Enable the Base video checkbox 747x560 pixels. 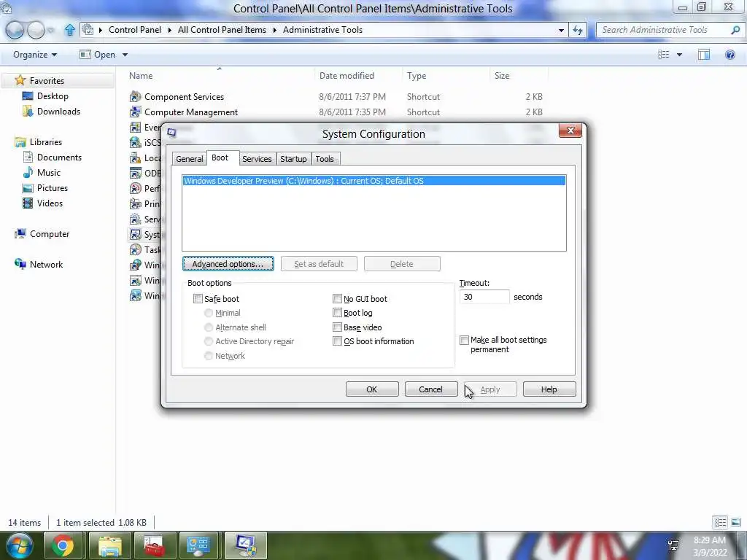[337, 327]
